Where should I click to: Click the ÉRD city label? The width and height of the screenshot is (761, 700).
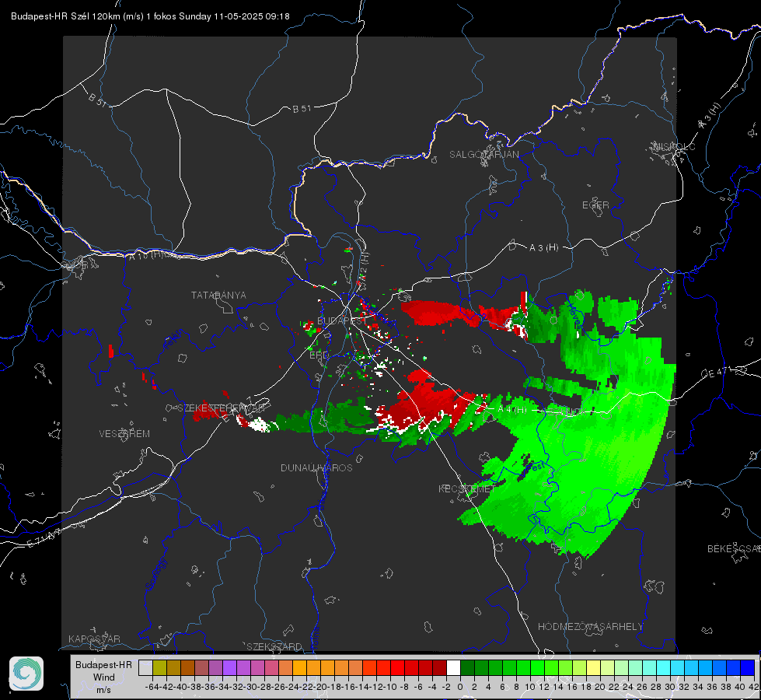[x=319, y=355]
